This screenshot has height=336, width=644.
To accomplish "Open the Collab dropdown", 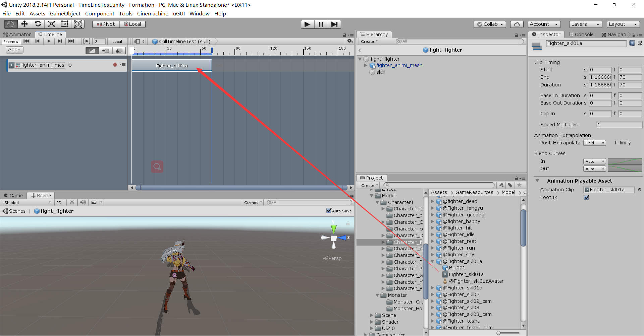I will point(490,24).
